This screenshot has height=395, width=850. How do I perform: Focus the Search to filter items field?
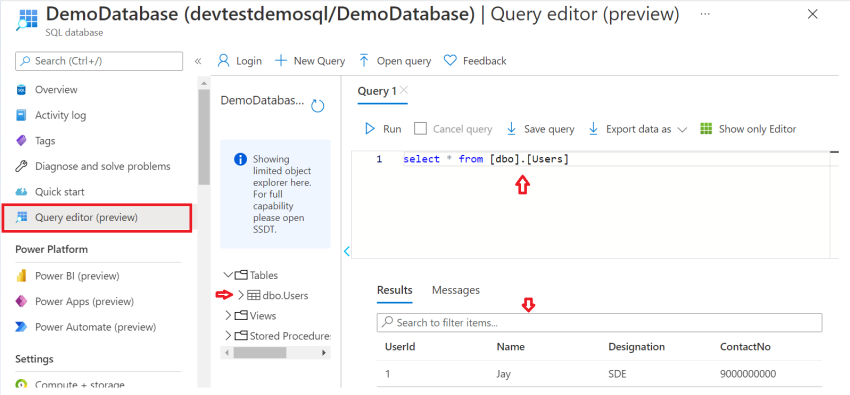(600, 322)
